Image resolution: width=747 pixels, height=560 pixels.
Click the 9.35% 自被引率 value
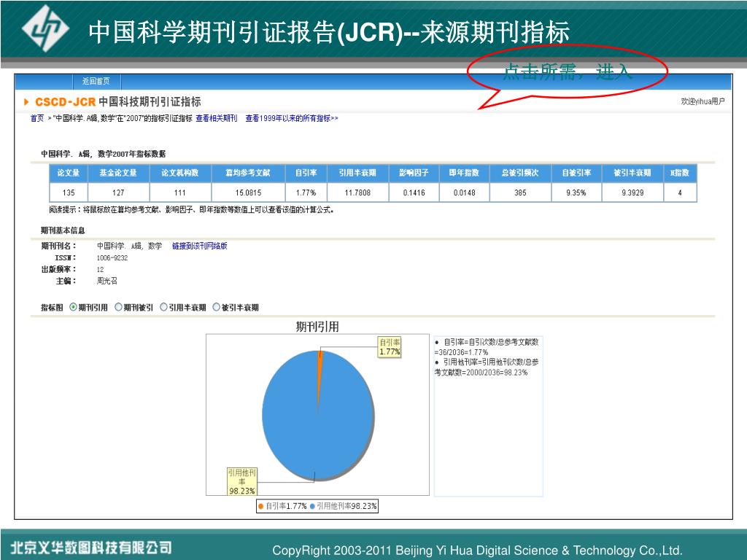pyautogui.click(x=576, y=192)
